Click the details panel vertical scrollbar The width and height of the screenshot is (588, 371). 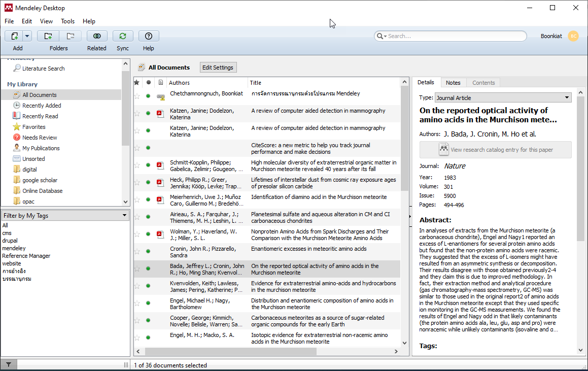click(x=580, y=168)
